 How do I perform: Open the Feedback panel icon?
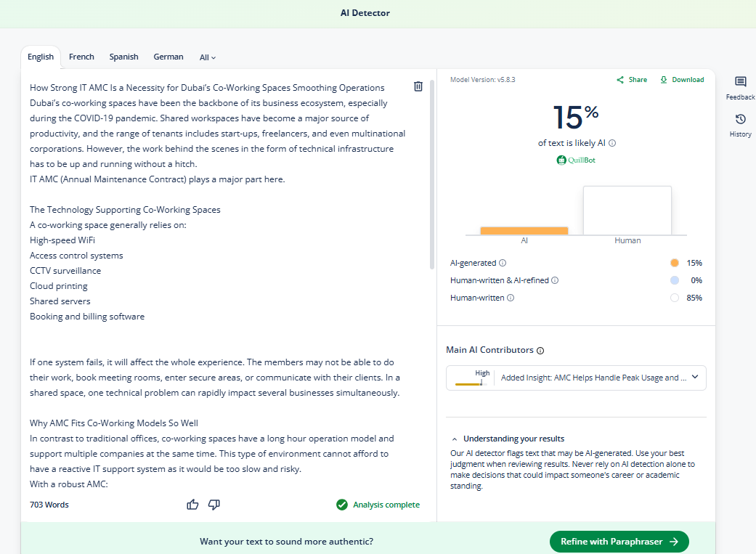740,82
